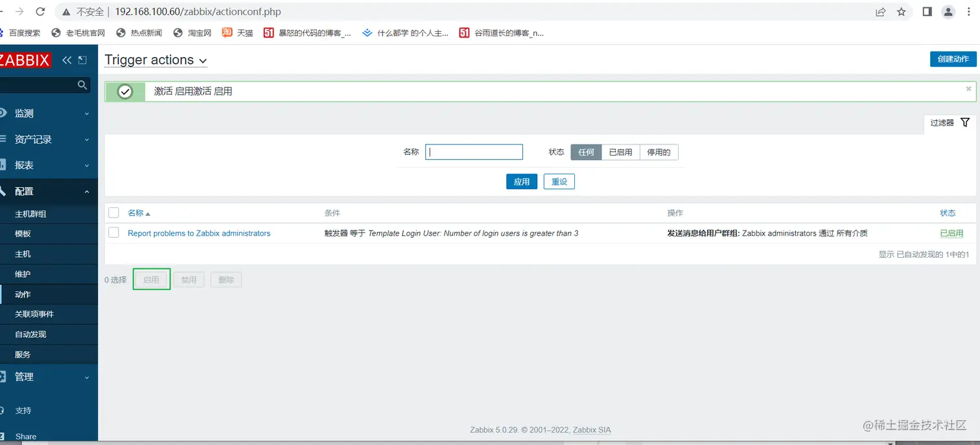
Task: Select status filter 已启用
Action: [620, 152]
